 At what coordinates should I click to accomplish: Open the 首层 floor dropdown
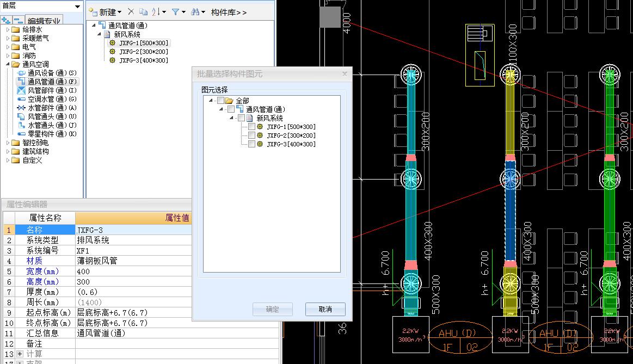pyautogui.click(x=77, y=7)
